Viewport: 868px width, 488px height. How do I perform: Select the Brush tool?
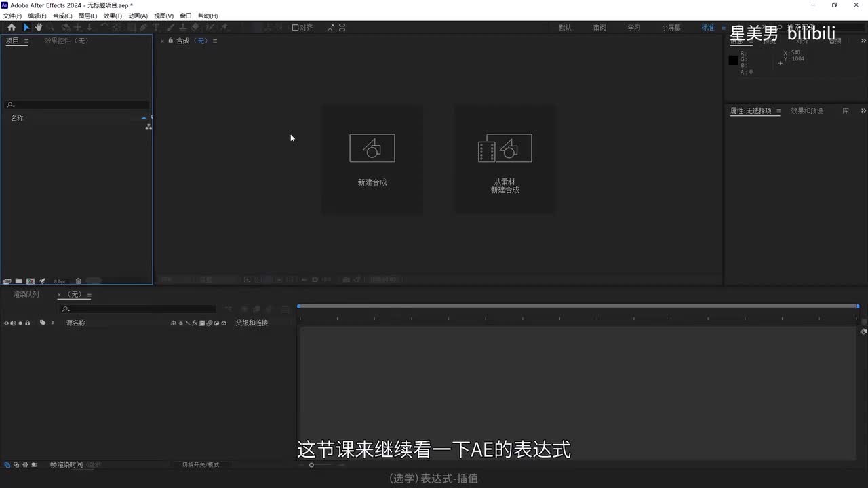[170, 27]
